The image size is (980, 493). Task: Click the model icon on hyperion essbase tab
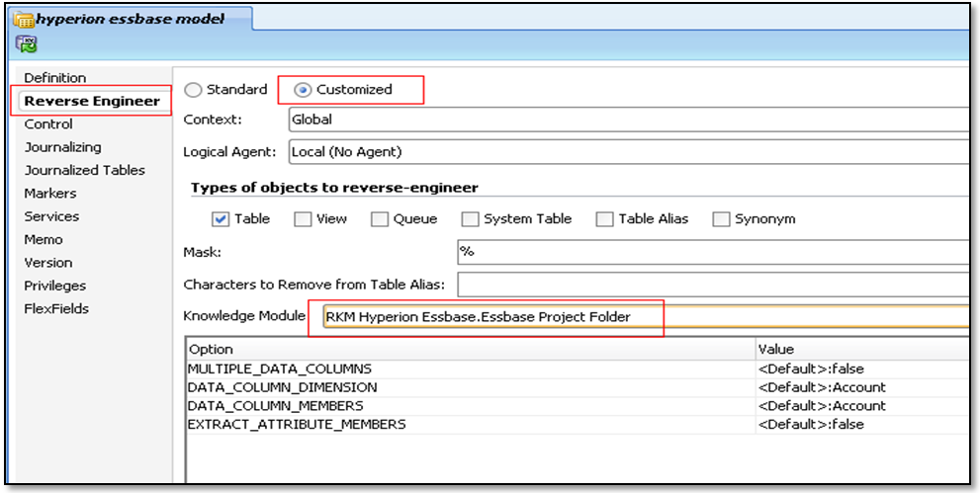24,19
